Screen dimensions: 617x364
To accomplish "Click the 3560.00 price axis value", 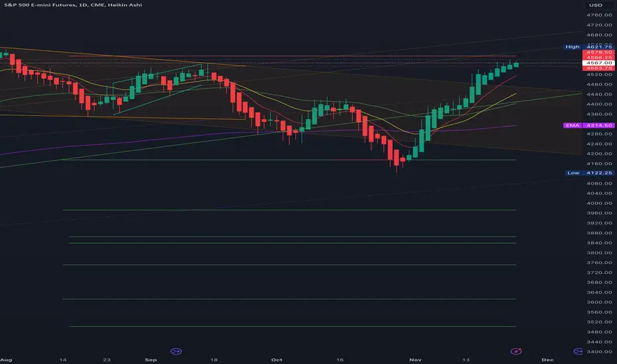I will [599, 312].
